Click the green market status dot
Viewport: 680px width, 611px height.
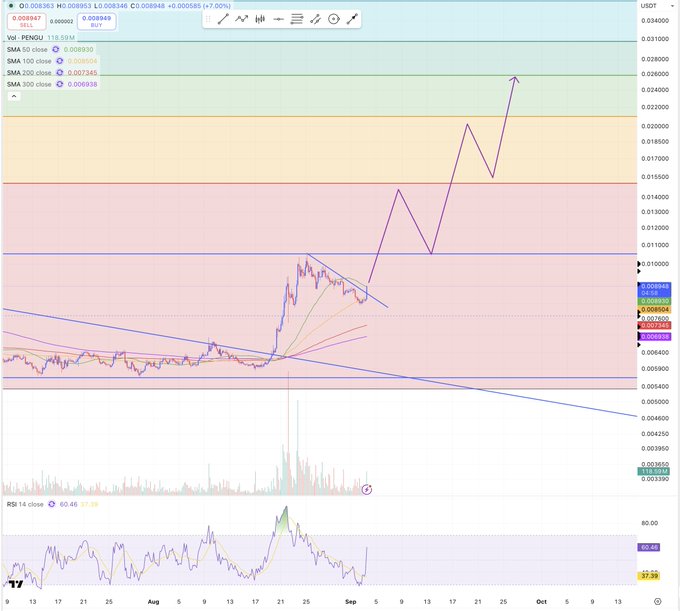pos(11,6)
